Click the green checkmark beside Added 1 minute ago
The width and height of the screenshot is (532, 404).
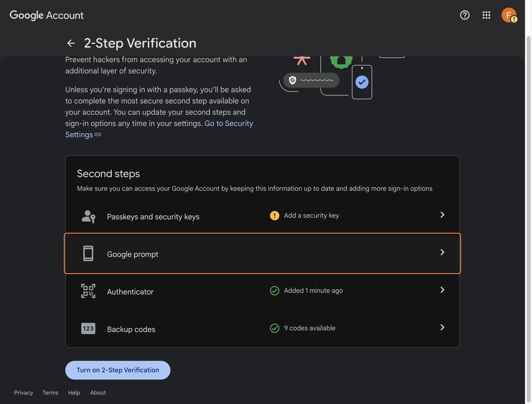tap(274, 291)
